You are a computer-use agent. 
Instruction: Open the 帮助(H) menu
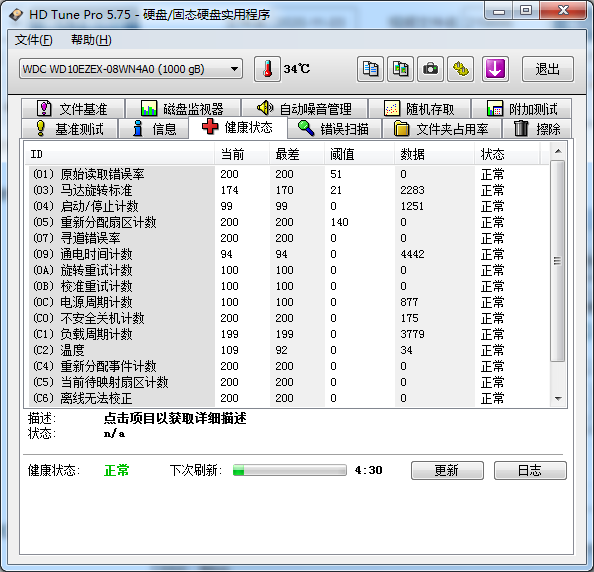[91, 40]
